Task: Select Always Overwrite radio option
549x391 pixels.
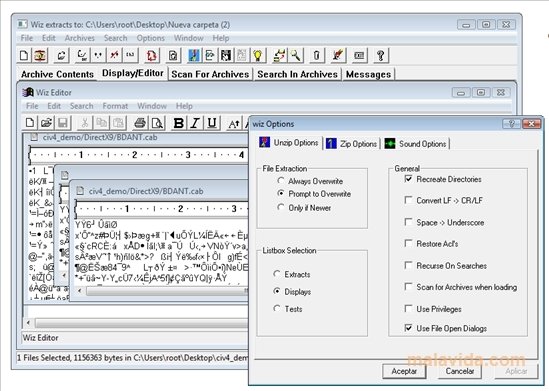Action: (280, 181)
